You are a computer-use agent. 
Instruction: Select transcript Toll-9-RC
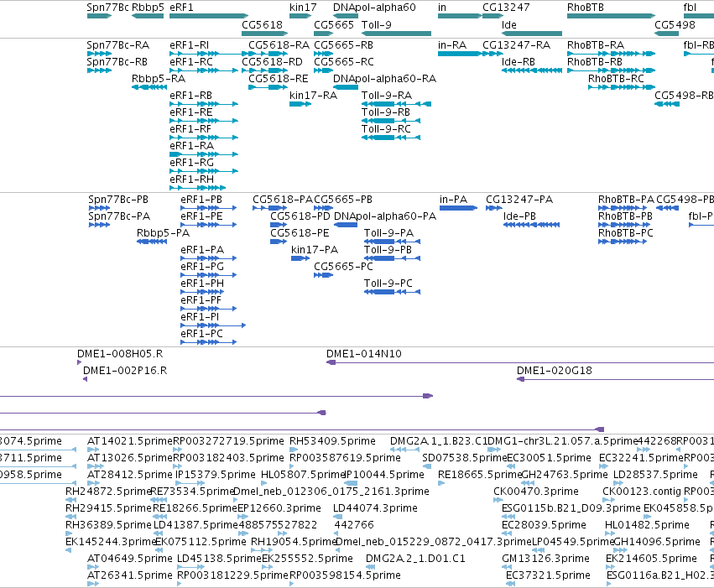tap(386, 129)
